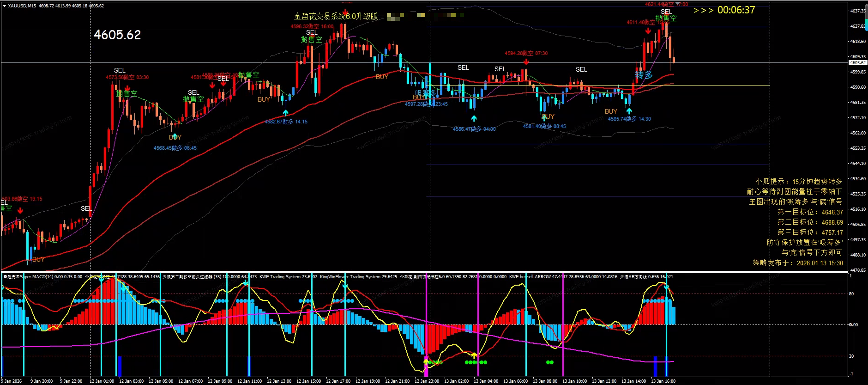Click the red sell arrow below 4611.46做空

[x=648, y=31]
